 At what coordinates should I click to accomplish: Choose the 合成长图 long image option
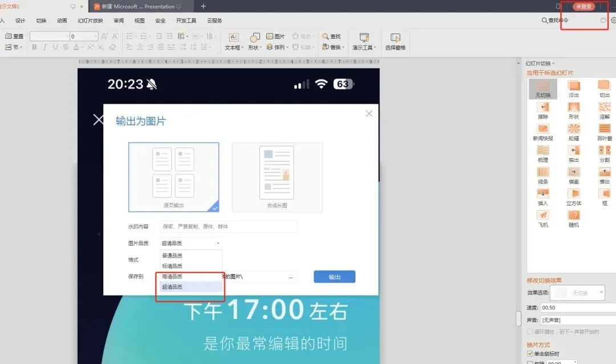[277, 177]
